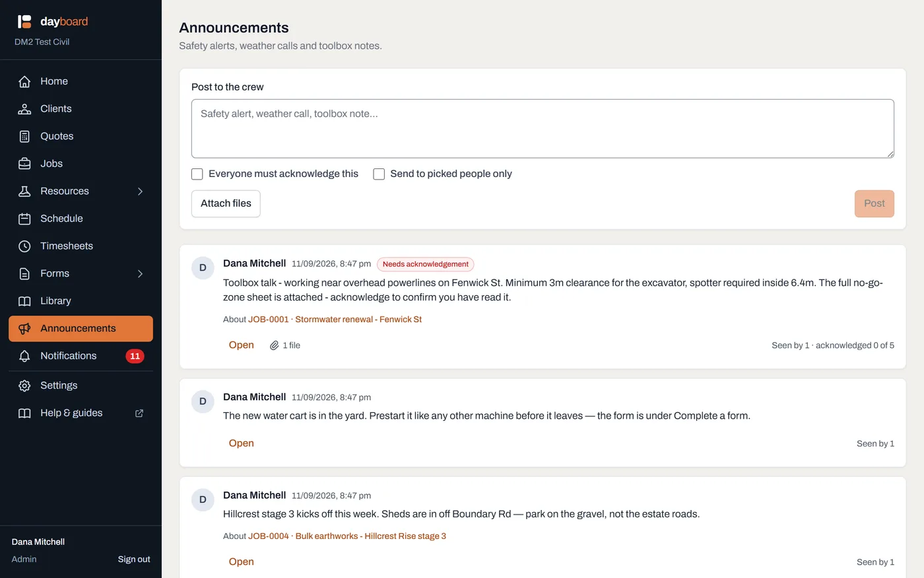Open the Timesheets section
Viewport: 924px width, 578px height.
[x=81, y=246]
